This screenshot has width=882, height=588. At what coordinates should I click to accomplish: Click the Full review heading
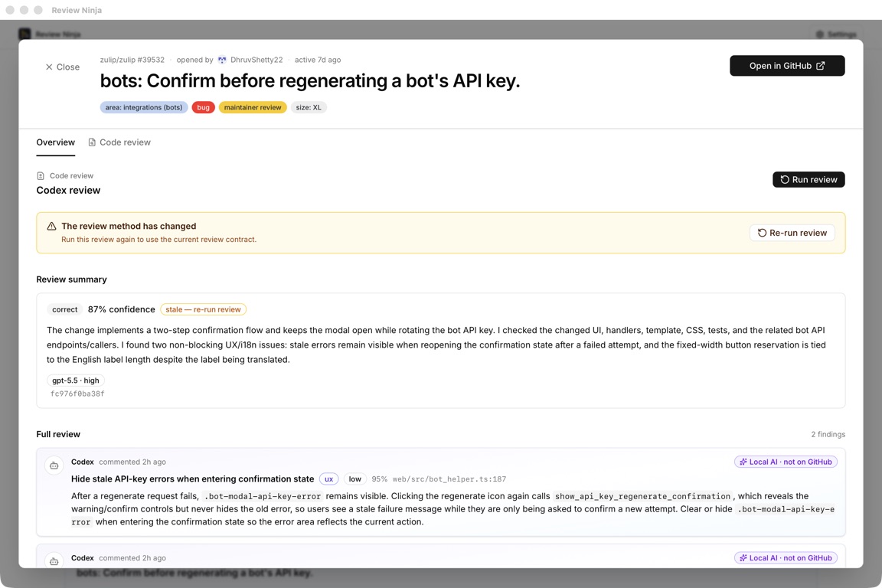(x=58, y=434)
